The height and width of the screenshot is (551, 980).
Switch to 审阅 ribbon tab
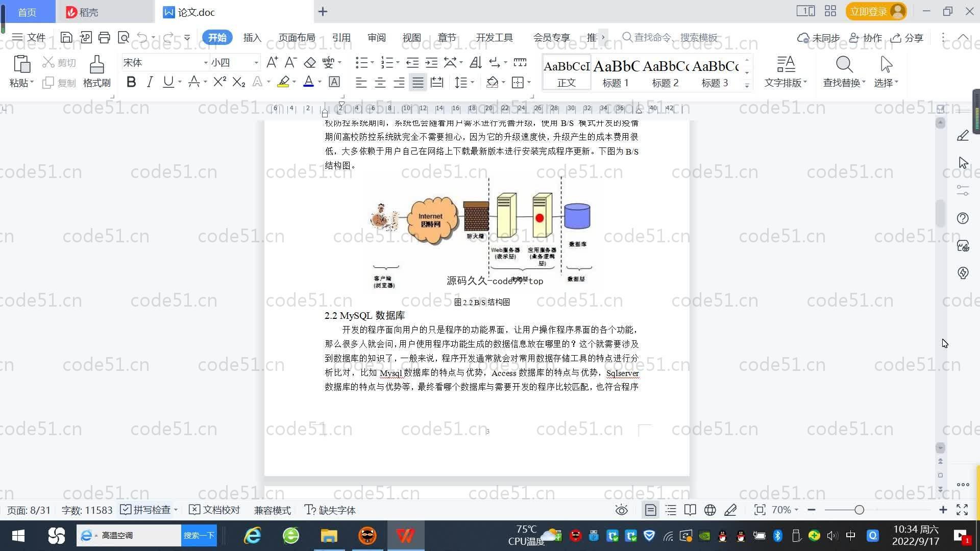click(377, 37)
